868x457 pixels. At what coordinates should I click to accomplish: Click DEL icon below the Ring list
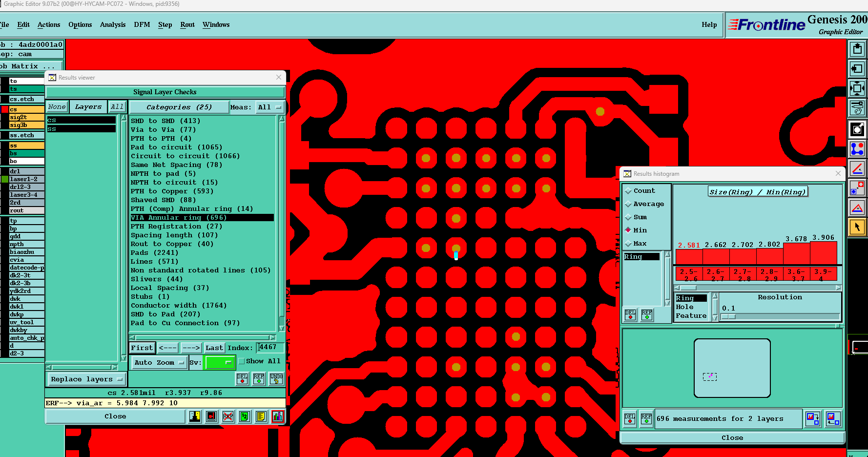pos(630,315)
